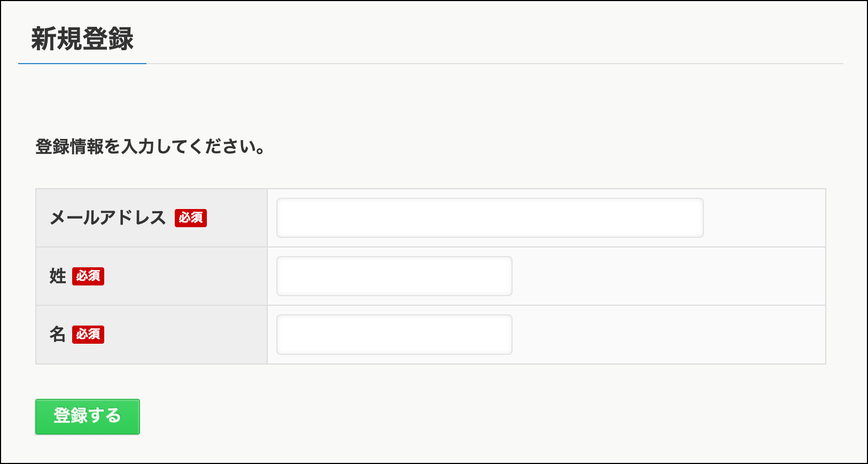Click gray label cell right of メールアドレス badge
Image resolution: width=868 pixels, height=464 pixels.
(x=237, y=218)
